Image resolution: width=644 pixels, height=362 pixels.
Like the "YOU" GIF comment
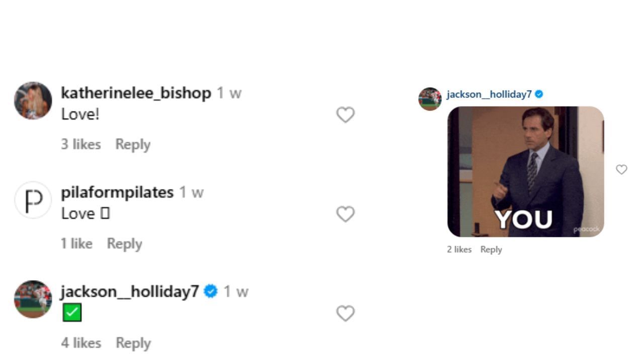tap(621, 170)
